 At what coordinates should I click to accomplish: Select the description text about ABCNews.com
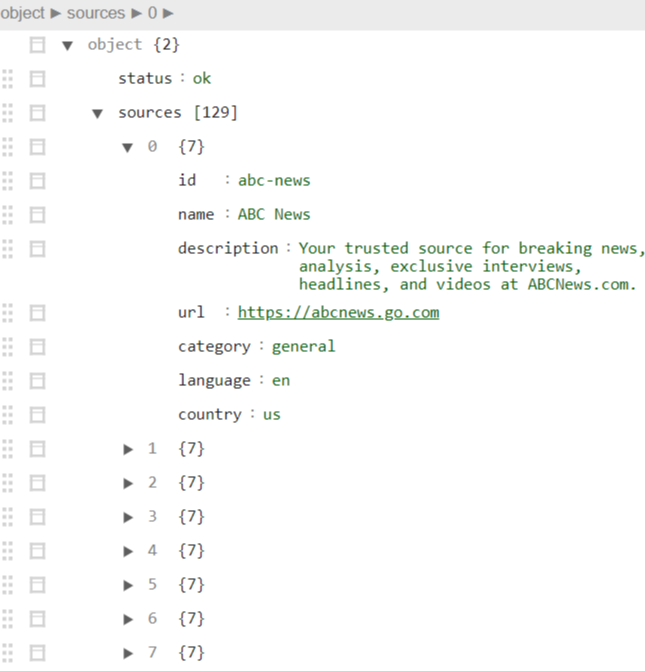pos(471,266)
